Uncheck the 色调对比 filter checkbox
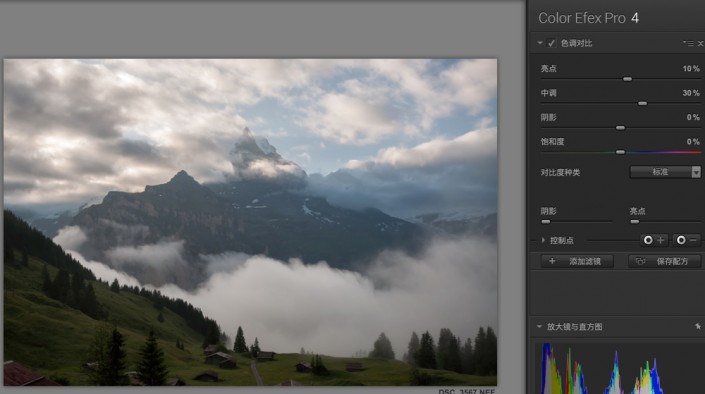 (x=551, y=43)
